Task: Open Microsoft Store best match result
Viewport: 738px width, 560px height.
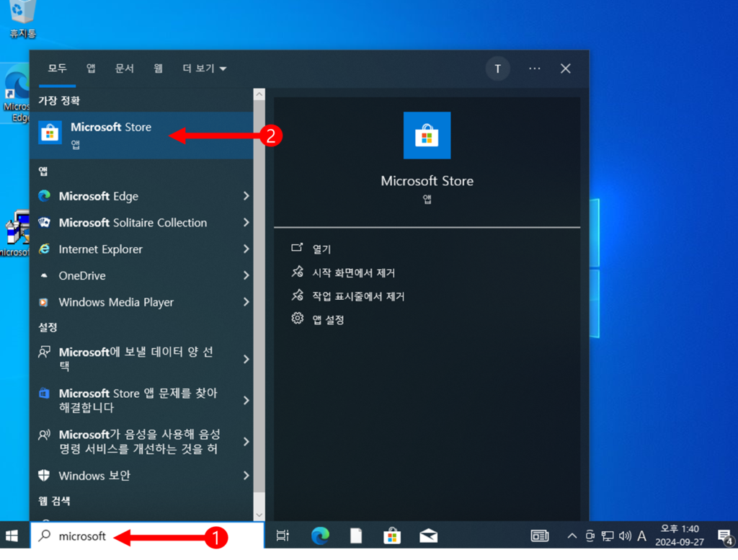Action: click(141, 135)
